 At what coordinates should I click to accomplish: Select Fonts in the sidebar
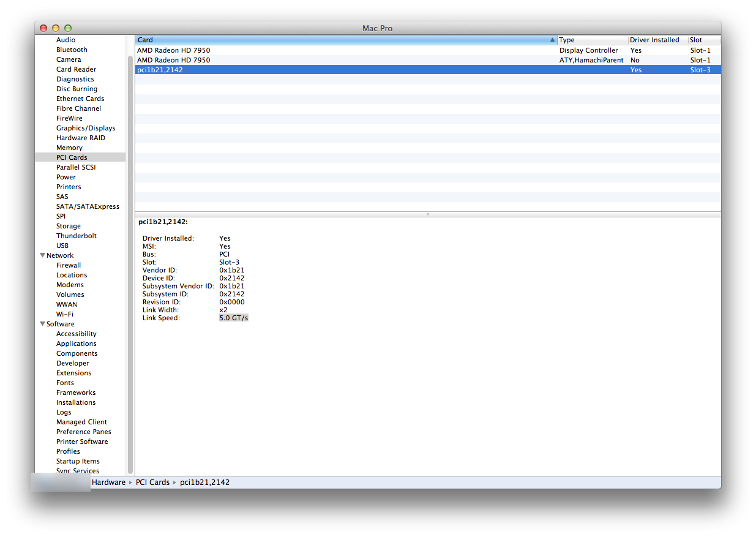point(65,383)
